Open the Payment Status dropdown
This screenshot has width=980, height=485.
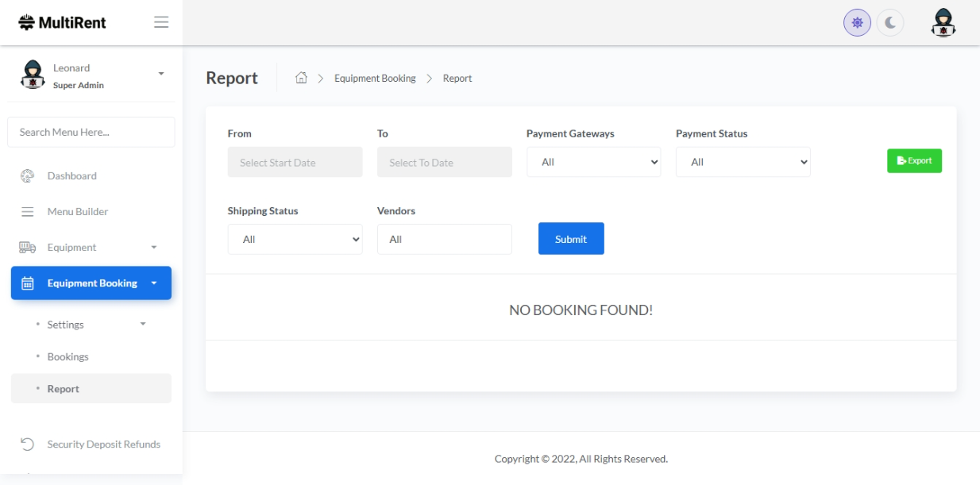(x=743, y=162)
